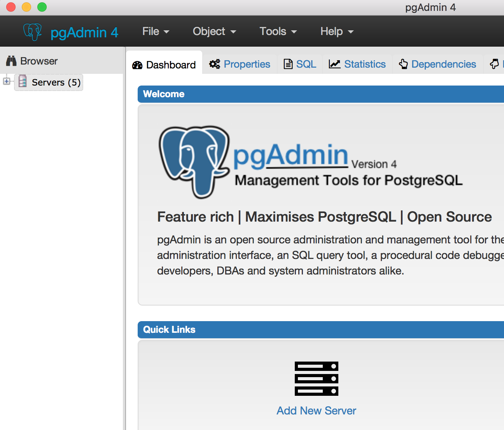Switch to the SQL tab
The height and width of the screenshot is (430, 504).
pyautogui.click(x=300, y=64)
